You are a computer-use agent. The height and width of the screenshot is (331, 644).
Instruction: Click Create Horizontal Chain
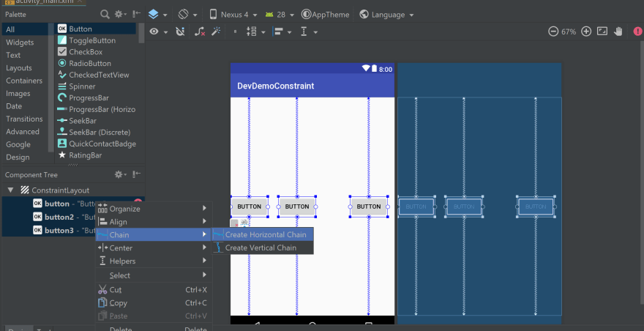[263, 235]
